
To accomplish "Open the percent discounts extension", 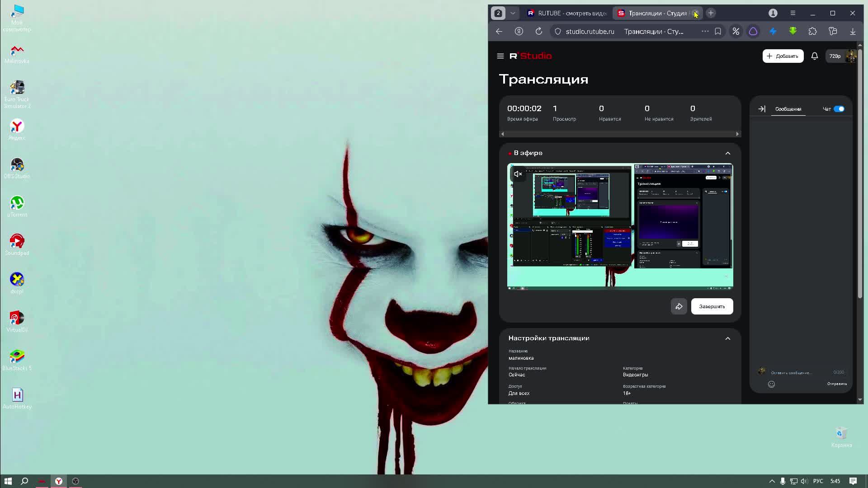I will coord(736,32).
